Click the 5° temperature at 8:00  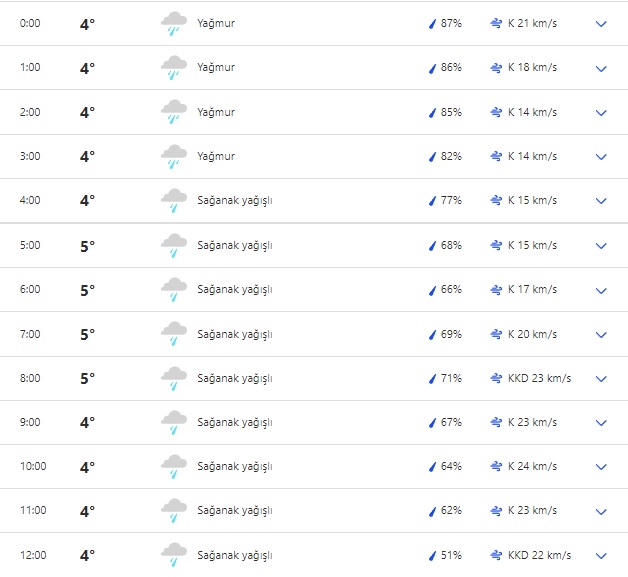(87, 378)
